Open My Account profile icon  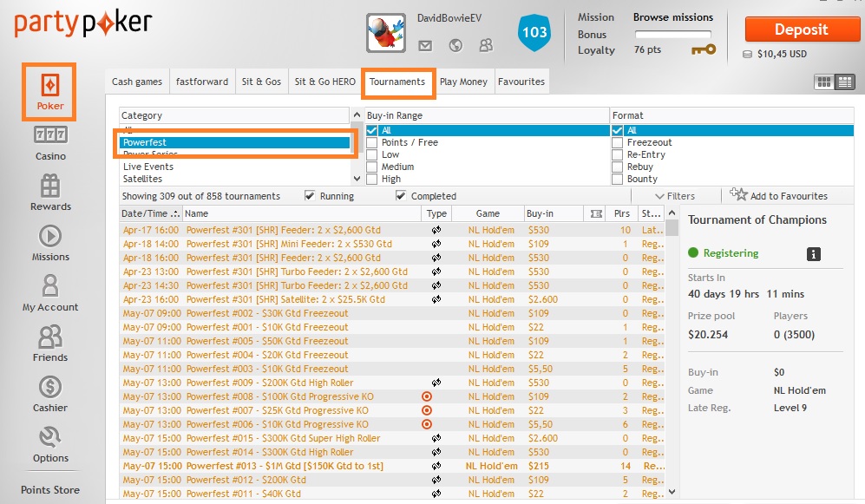click(x=50, y=286)
